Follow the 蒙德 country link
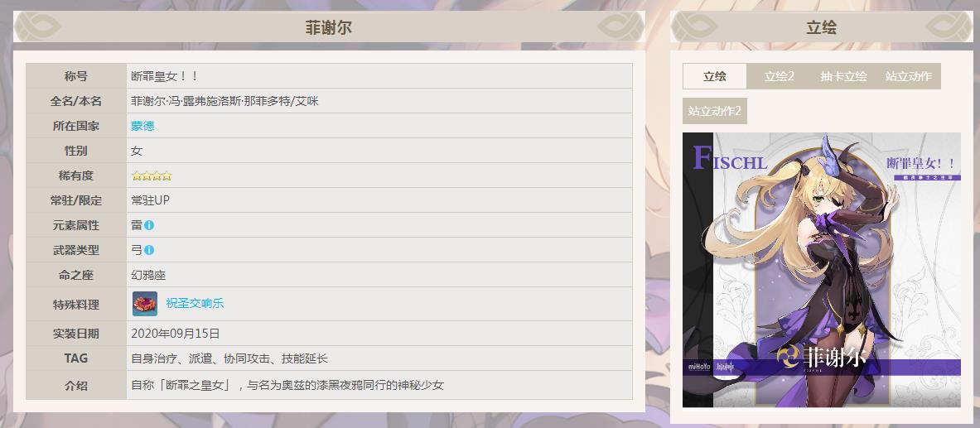This screenshot has width=980, height=428. [142, 126]
